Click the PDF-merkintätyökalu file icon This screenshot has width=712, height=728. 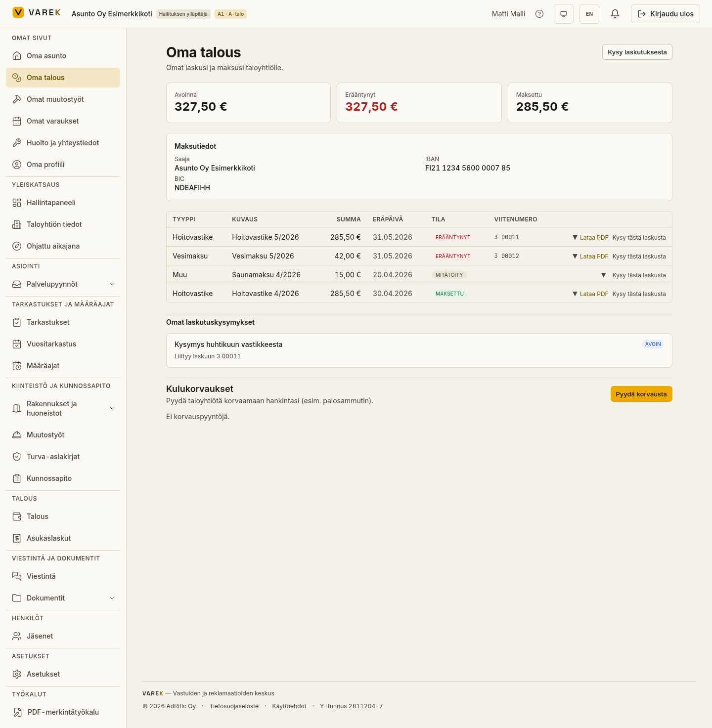coord(17,712)
